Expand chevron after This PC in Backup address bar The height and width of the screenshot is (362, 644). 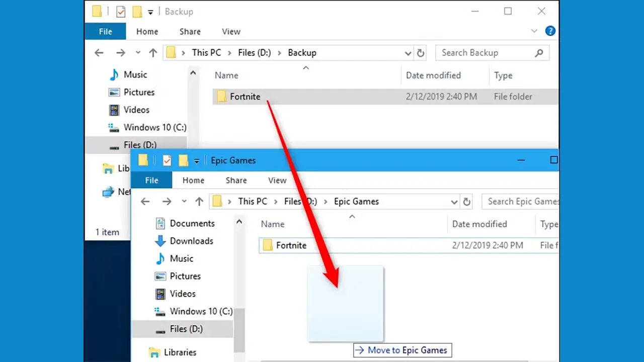pyautogui.click(x=228, y=53)
